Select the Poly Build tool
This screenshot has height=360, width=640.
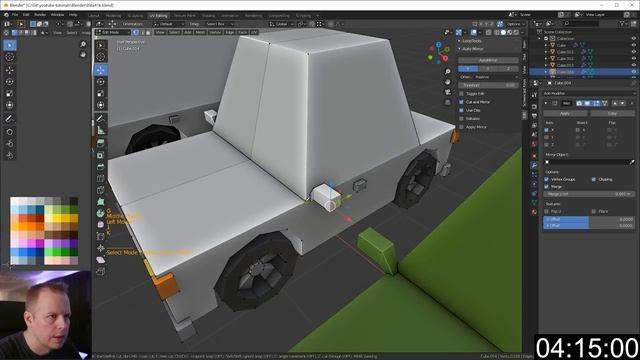click(101, 202)
